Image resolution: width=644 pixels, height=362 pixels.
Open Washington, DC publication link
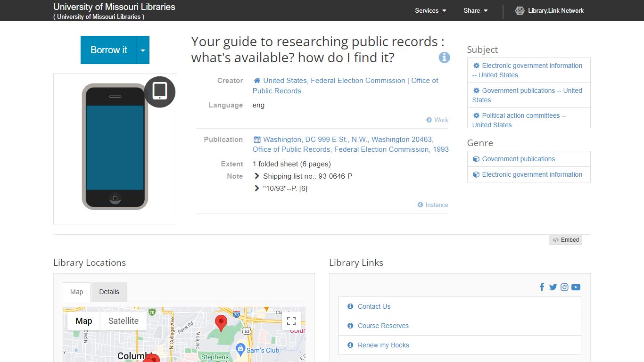[350, 144]
